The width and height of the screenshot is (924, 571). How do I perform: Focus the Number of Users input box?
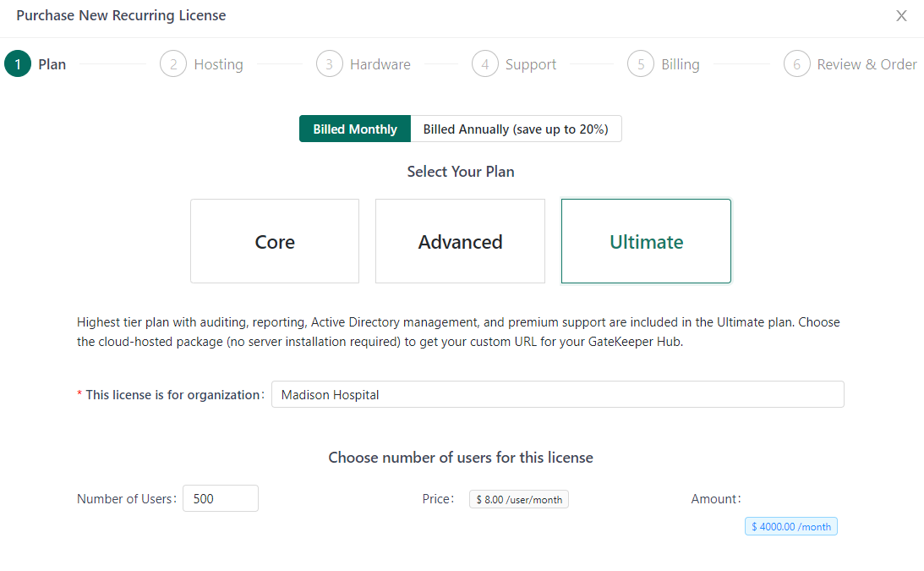click(x=220, y=498)
